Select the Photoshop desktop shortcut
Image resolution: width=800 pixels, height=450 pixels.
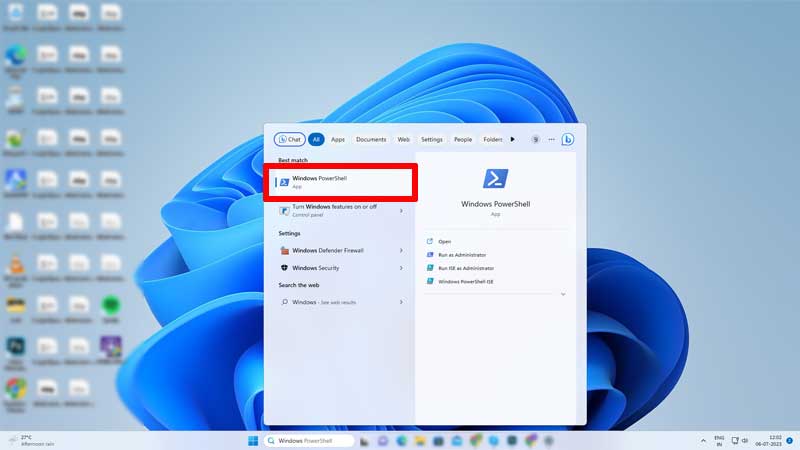[x=15, y=353]
